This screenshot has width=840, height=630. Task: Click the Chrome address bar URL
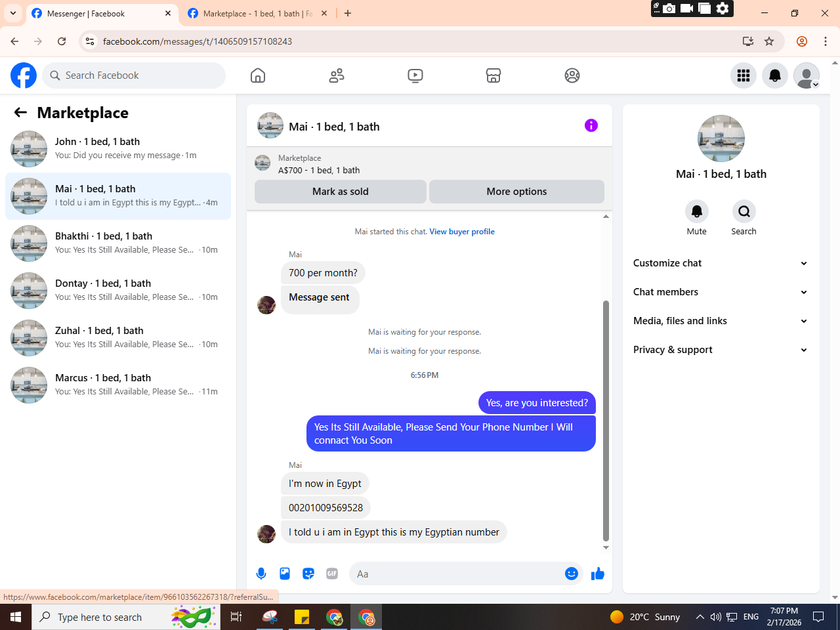coord(198,41)
